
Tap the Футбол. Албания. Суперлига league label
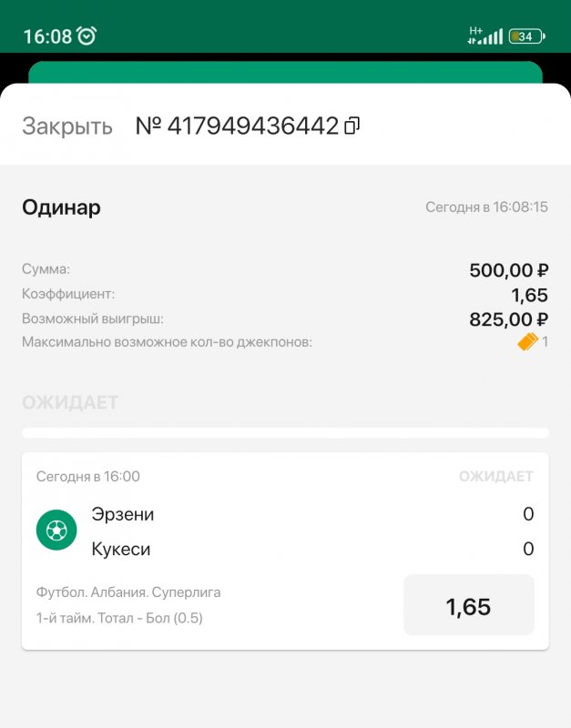(x=128, y=592)
